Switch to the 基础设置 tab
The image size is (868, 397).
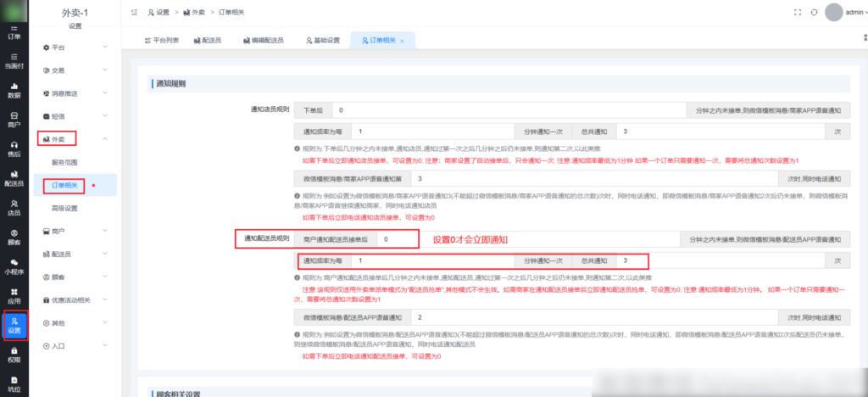click(323, 41)
